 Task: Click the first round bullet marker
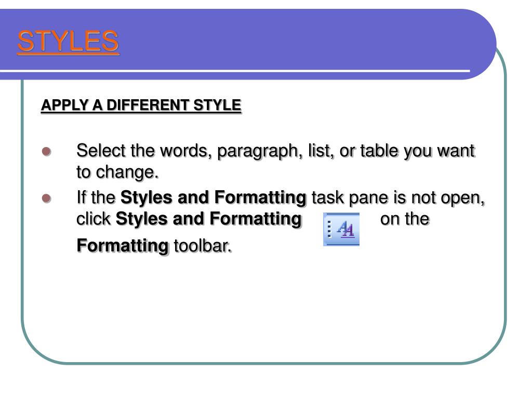(x=46, y=151)
